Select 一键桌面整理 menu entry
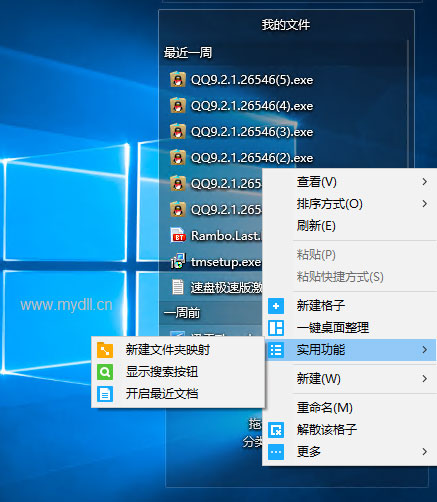The height and width of the screenshot is (502, 437). coord(349,328)
